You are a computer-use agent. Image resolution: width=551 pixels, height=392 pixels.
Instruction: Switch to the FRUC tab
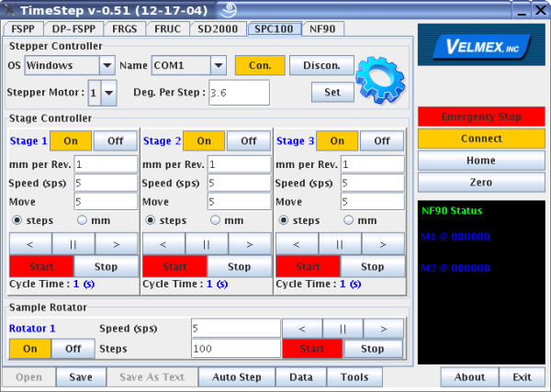click(x=168, y=28)
